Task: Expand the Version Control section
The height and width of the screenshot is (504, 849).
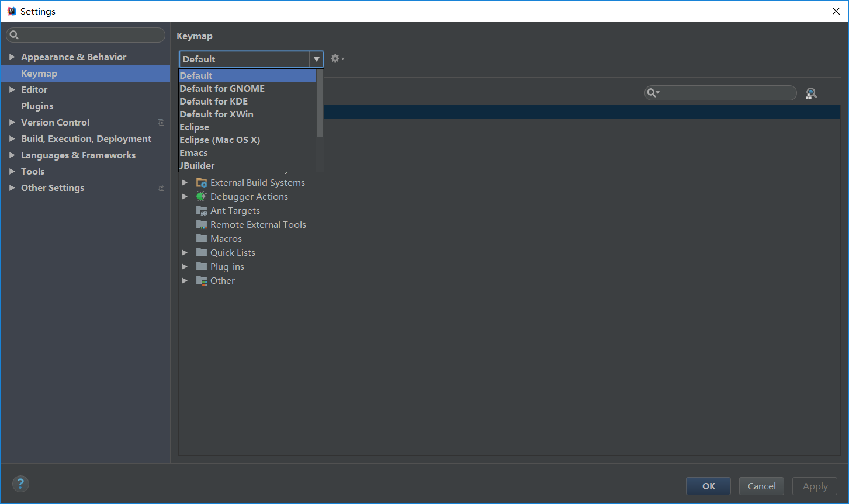Action: tap(12, 123)
